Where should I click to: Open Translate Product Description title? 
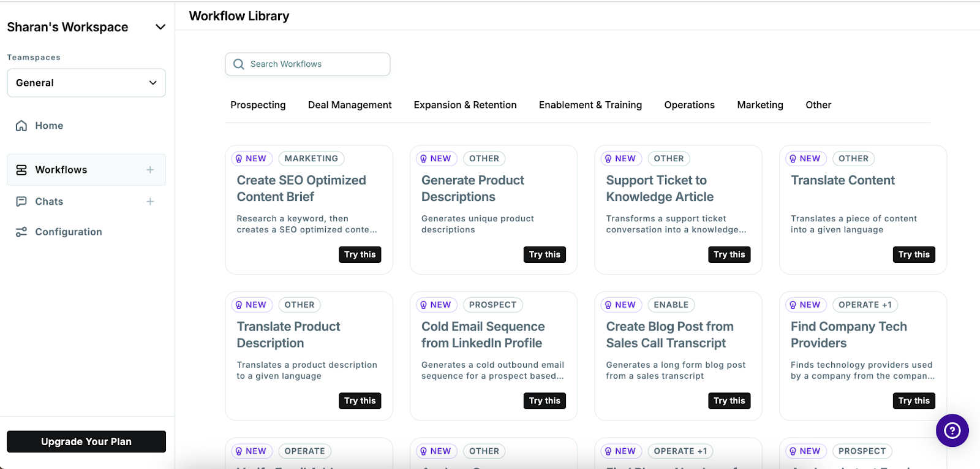(288, 335)
